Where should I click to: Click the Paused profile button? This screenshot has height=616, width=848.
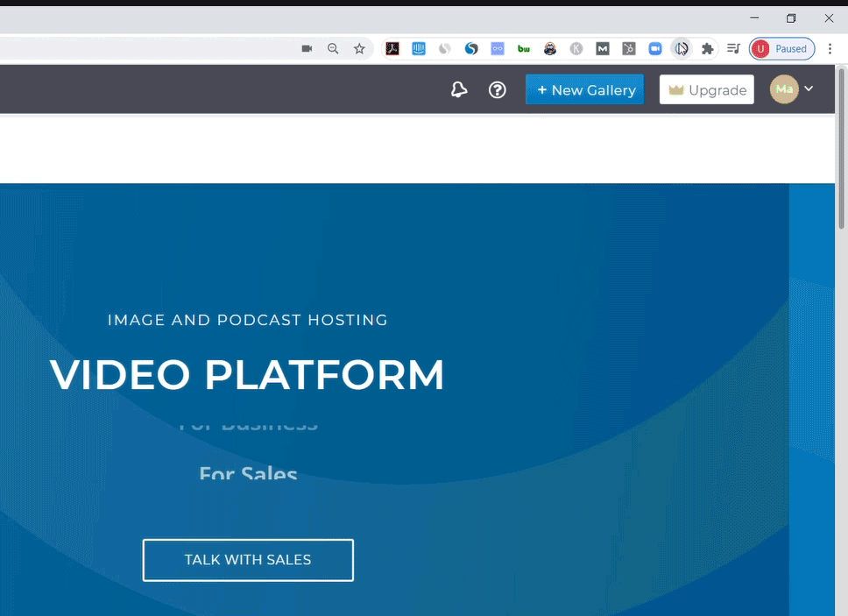[781, 49]
